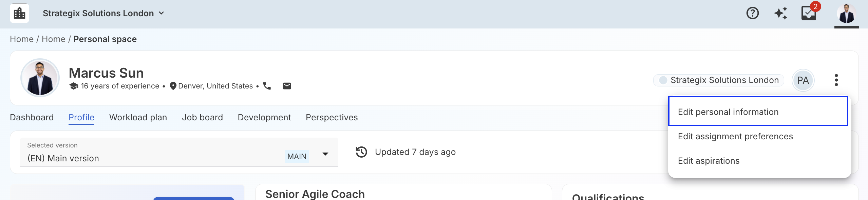This screenshot has width=868, height=200.
Task: Choose Edit aspirations from the menu
Action: coord(709,161)
